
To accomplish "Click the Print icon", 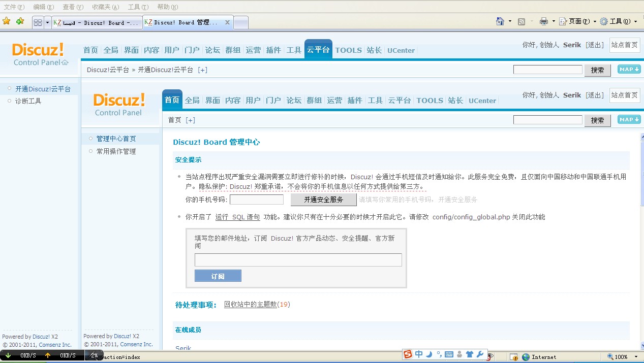I will 543,21.
